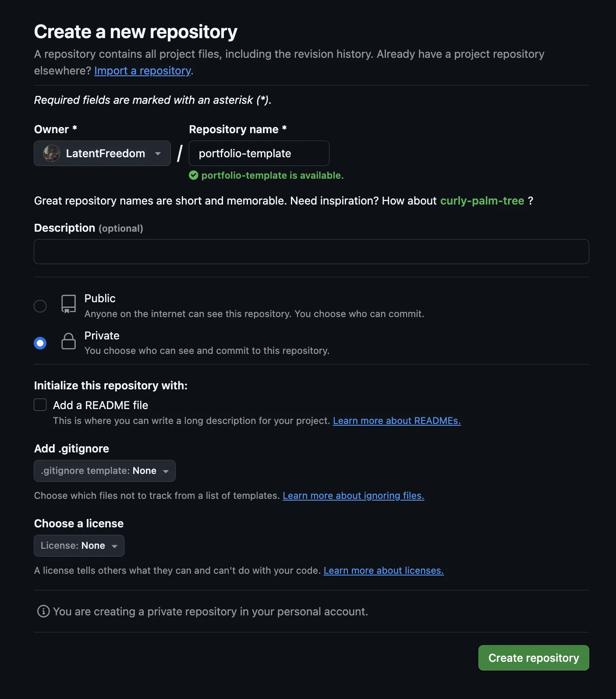This screenshot has height=699, width=616.
Task: Enable the Add a README file checkbox
Action: tap(40, 405)
